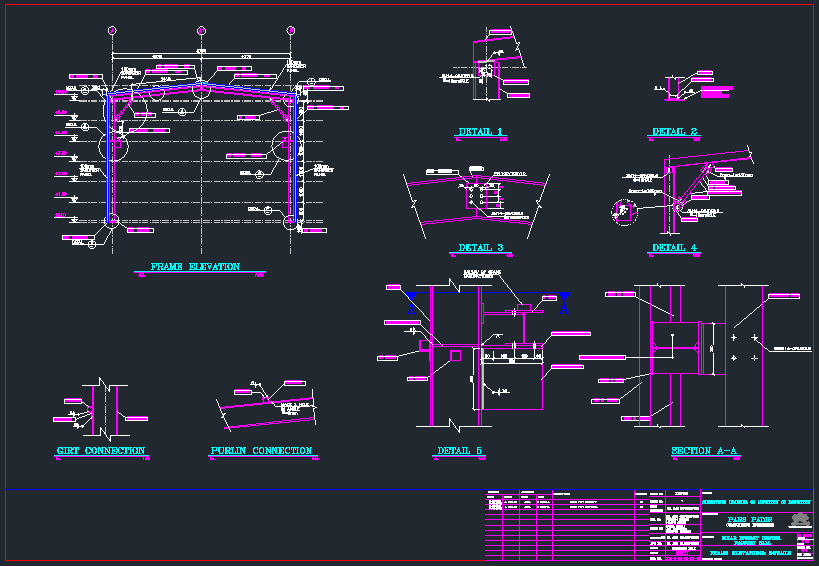Select the DETAIL 5 title label
819x566 pixels.
(460, 451)
